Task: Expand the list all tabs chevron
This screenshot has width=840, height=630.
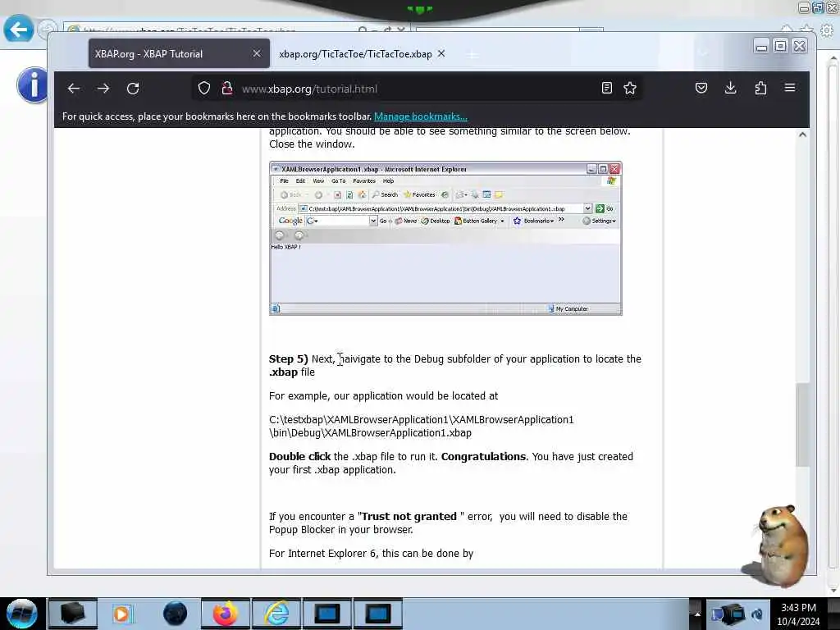Action: point(704,53)
